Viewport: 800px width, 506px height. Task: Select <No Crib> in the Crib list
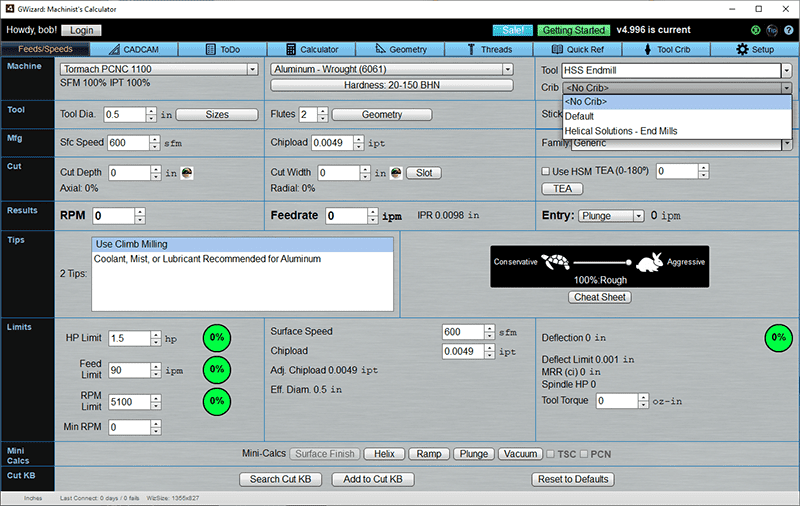[677, 102]
